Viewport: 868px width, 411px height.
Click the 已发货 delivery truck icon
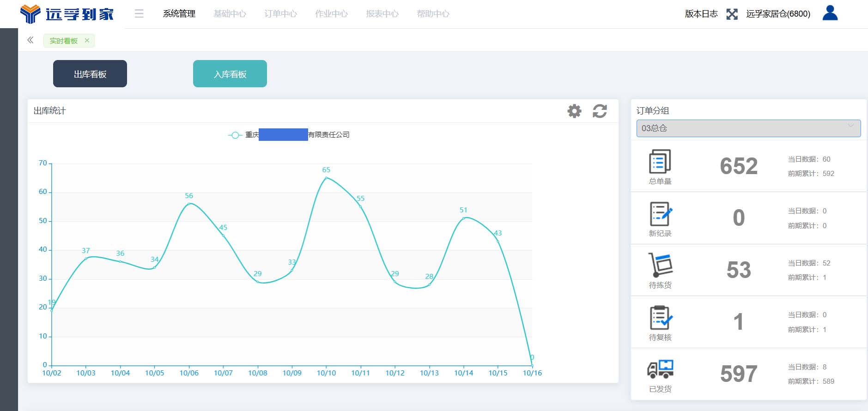(660, 369)
